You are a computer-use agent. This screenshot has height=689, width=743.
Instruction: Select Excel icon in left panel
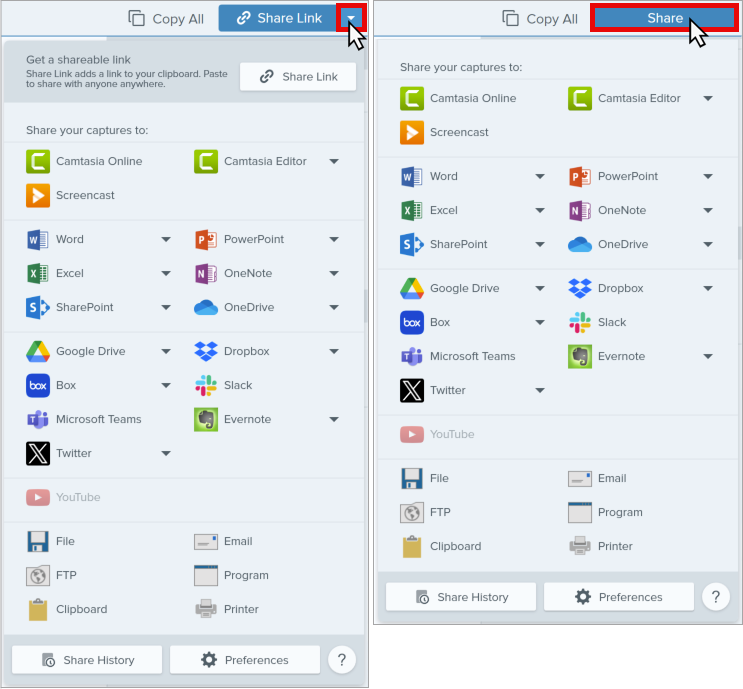38,273
